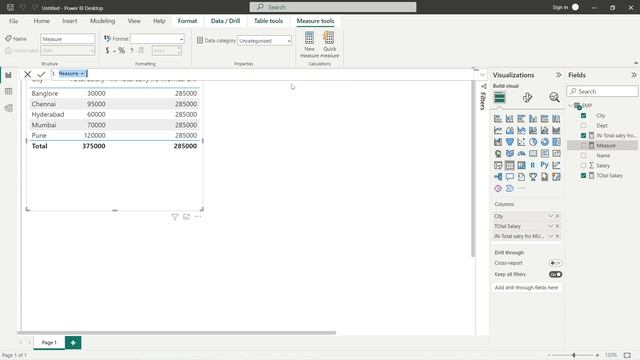Choose the Line chart visual
Image resolution: width=640 pixels, height=360 pixels.
498,130
